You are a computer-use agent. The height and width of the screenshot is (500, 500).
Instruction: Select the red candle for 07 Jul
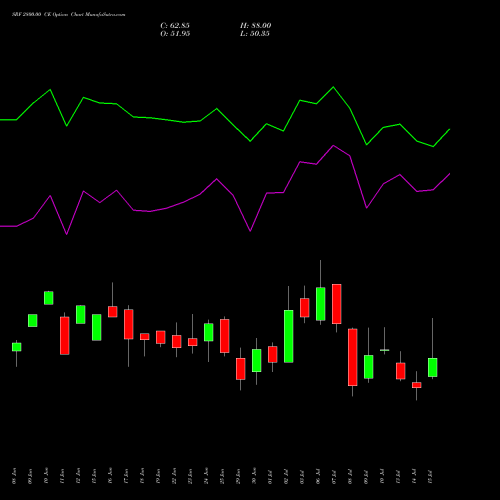(x=337, y=304)
